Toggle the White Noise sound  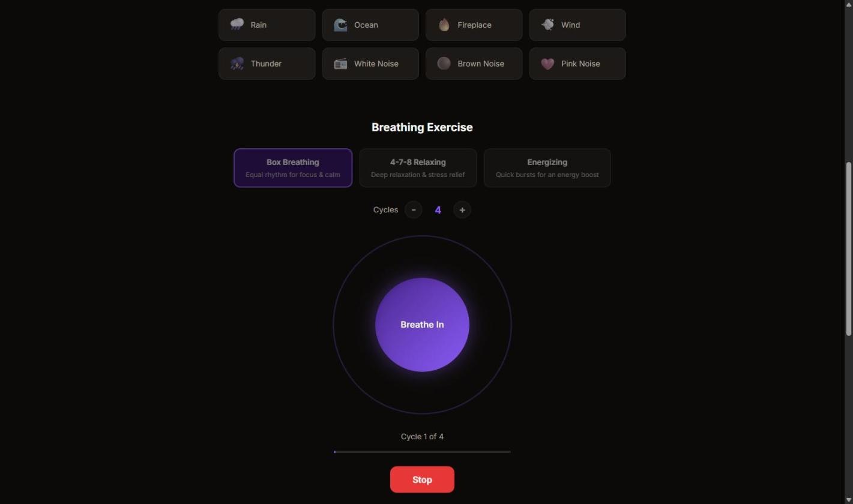[370, 64]
